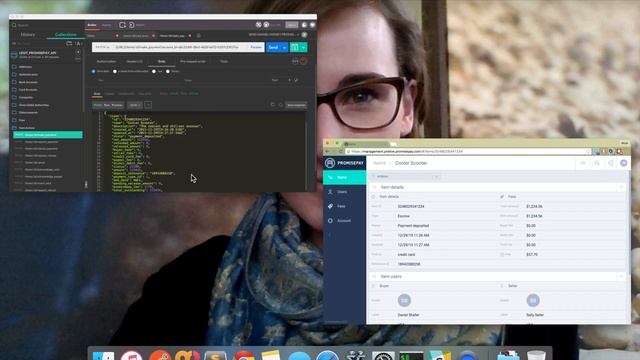640x360 pixels.
Task: Click the copy response icon
Action: pyautogui.click(x=273, y=105)
